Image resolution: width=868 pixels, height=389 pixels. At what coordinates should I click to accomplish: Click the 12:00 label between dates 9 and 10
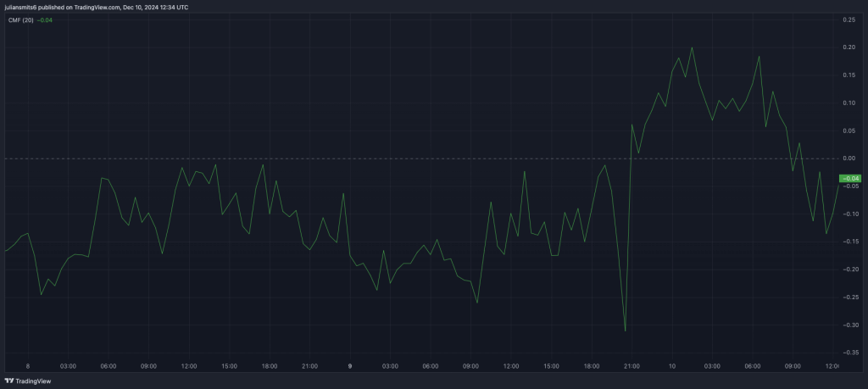[x=511, y=366]
